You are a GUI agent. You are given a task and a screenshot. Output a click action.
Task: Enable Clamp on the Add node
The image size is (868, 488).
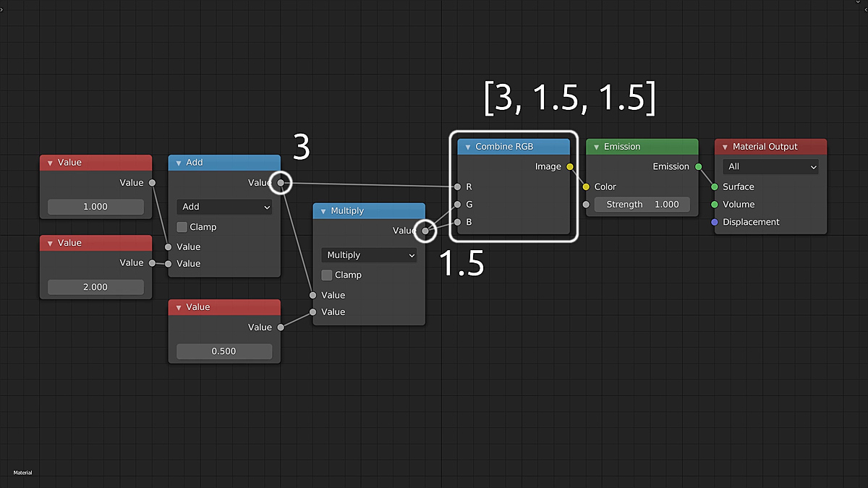click(182, 227)
